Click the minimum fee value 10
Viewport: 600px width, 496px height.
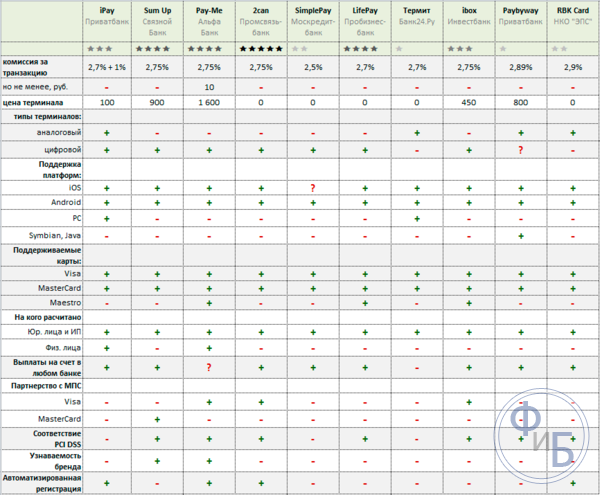(x=209, y=87)
